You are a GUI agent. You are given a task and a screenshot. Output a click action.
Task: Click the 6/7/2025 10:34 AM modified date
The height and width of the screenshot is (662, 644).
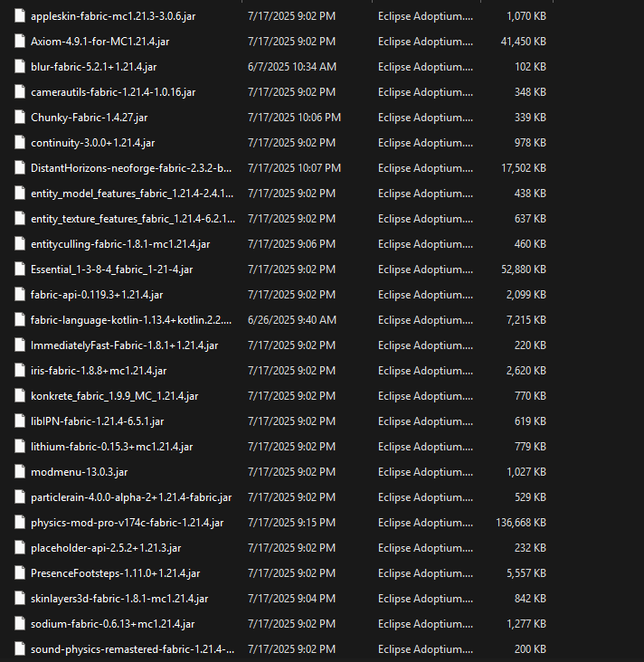pyautogui.click(x=292, y=67)
